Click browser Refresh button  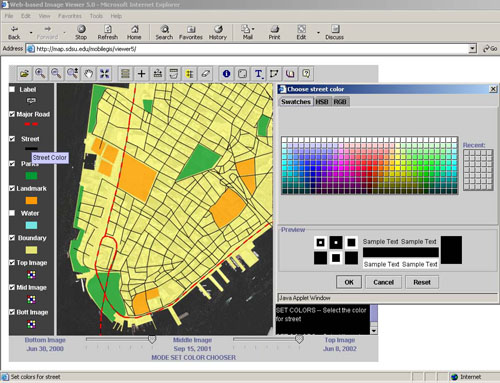coord(108,33)
